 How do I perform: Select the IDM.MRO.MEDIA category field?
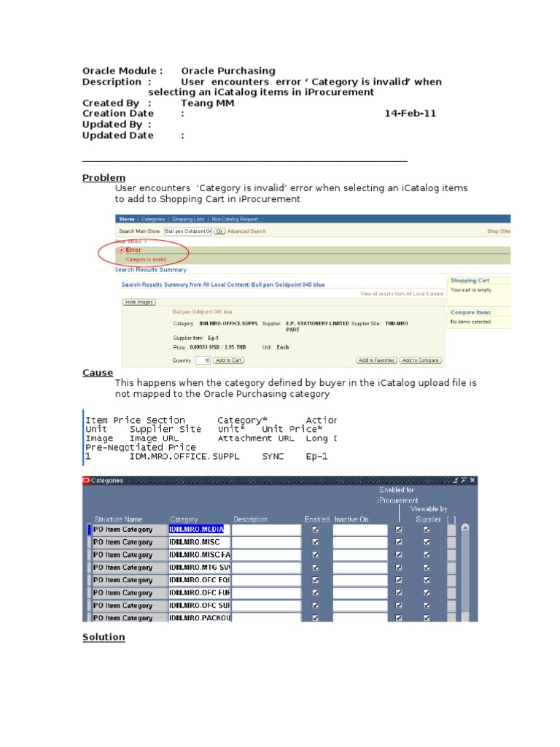click(199, 530)
